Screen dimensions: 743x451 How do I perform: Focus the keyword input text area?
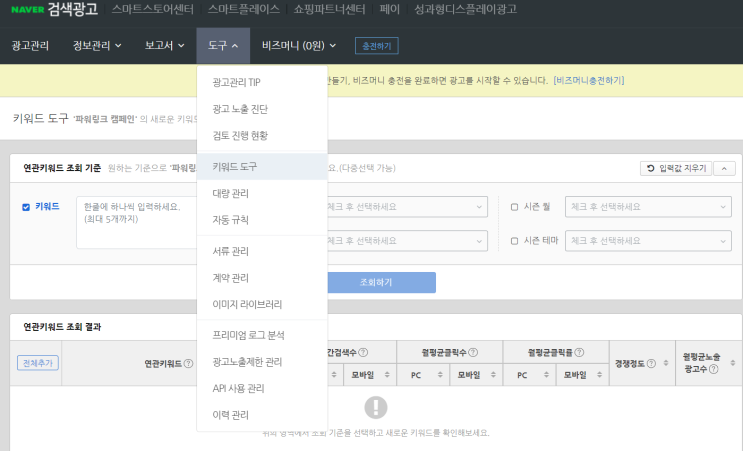pyautogui.click(x=137, y=223)
